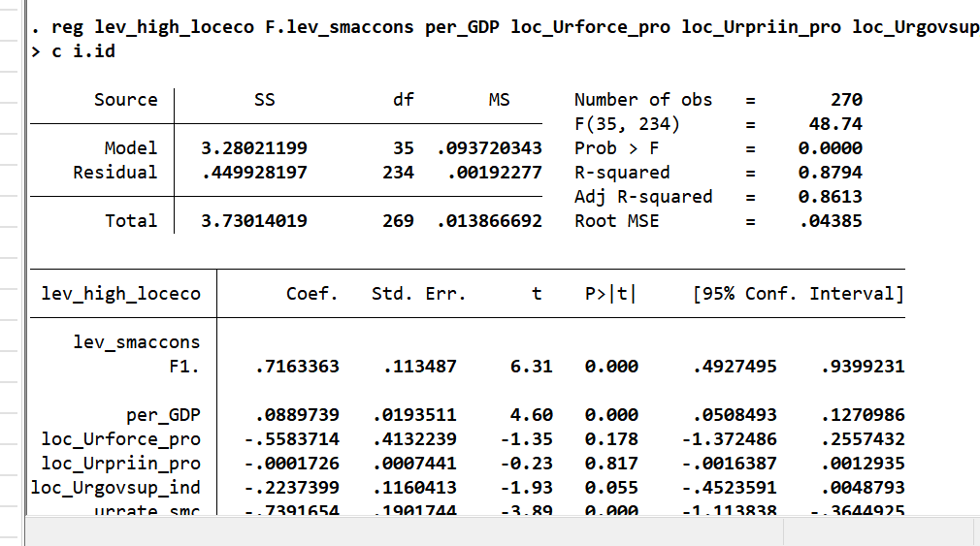Image resolution: width=980 pixels, height=546 pixels.
Task: Click the [95% Conf. Interval] header
Action: (x=799, y=294)
